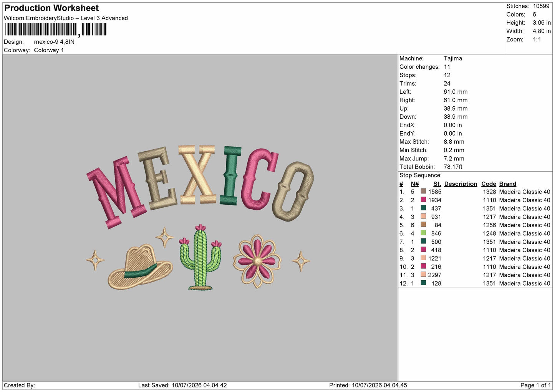Click stitch count "1585" in the stop list

click(435, 192)
